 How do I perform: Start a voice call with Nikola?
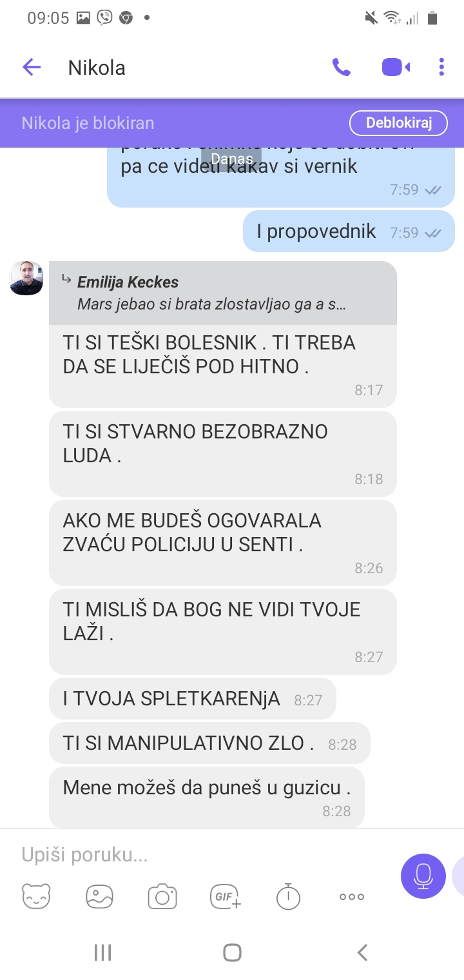click(341, 67)
